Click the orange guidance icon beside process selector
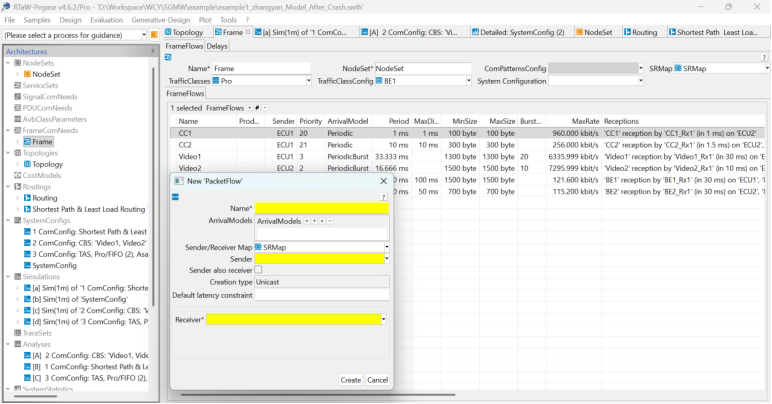Viewport: 772px width, 404px height. click(155, 35)
